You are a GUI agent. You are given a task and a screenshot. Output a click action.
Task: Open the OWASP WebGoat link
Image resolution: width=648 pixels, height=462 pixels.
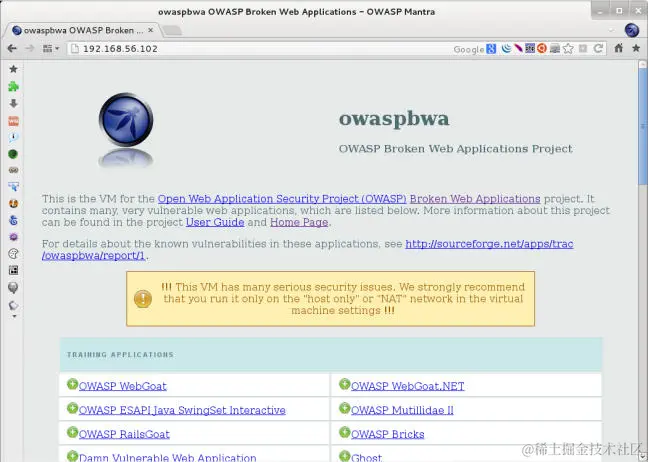coord(122,386)
